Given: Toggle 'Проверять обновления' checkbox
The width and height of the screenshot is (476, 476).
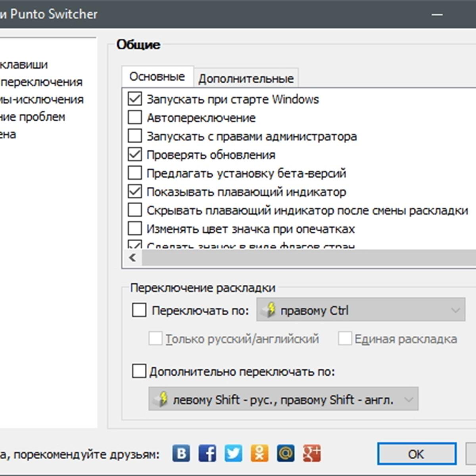Looking at the screenshot, I should click(135, 154).
